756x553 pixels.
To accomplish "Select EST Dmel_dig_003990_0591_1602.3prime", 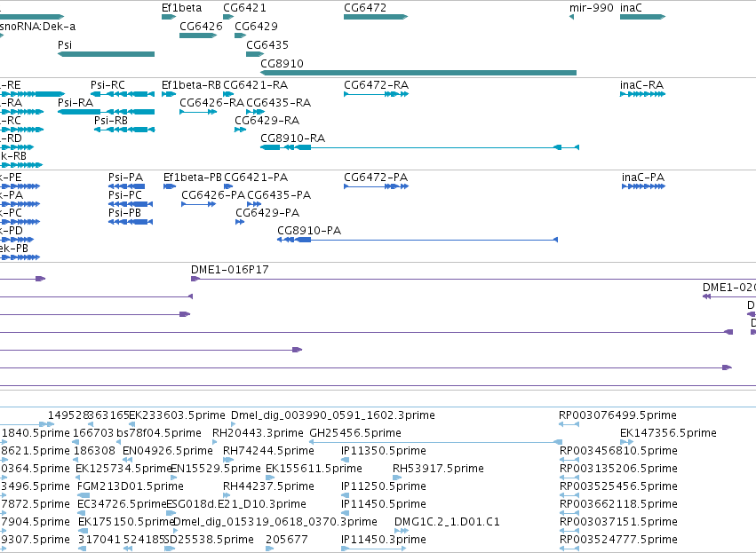I will 332,415.
